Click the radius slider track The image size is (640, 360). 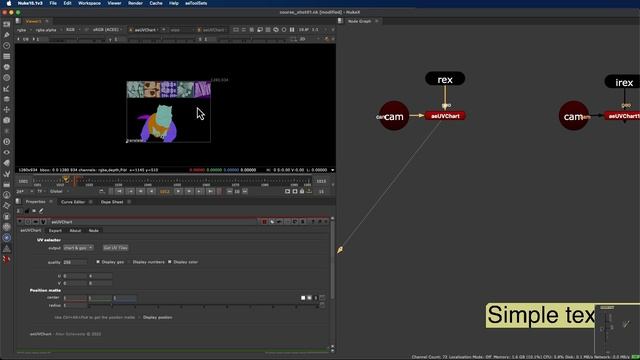pyautogui.click(x=203, y=305)
